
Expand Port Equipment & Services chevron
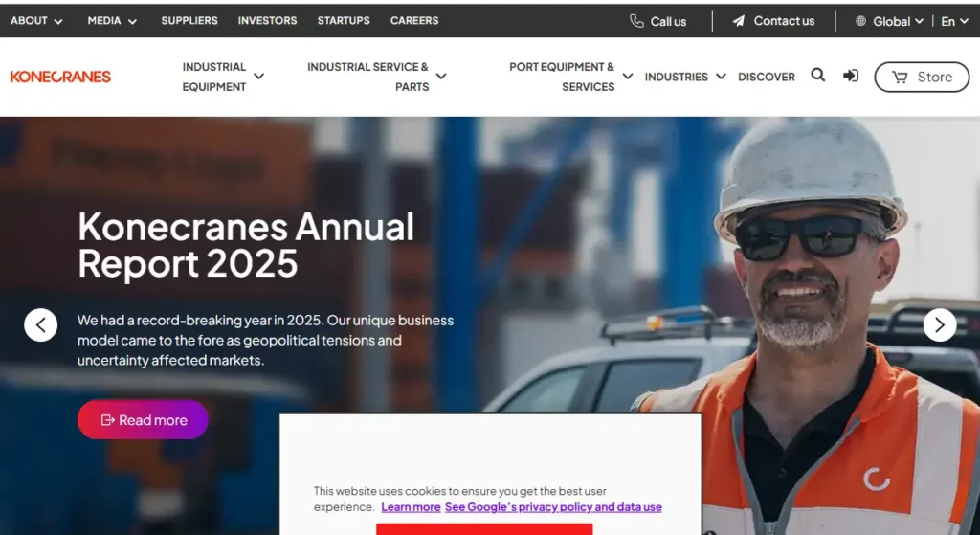click(628, 77)
